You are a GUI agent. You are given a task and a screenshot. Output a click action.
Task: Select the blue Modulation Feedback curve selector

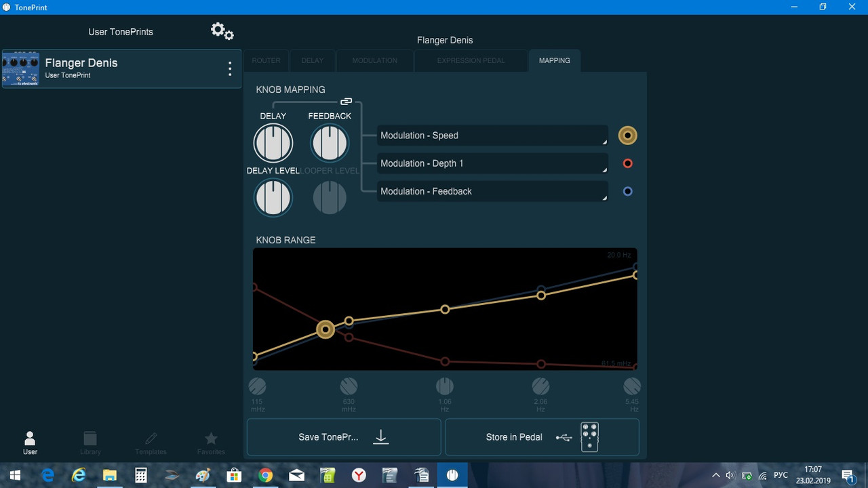tap(628, 191)
